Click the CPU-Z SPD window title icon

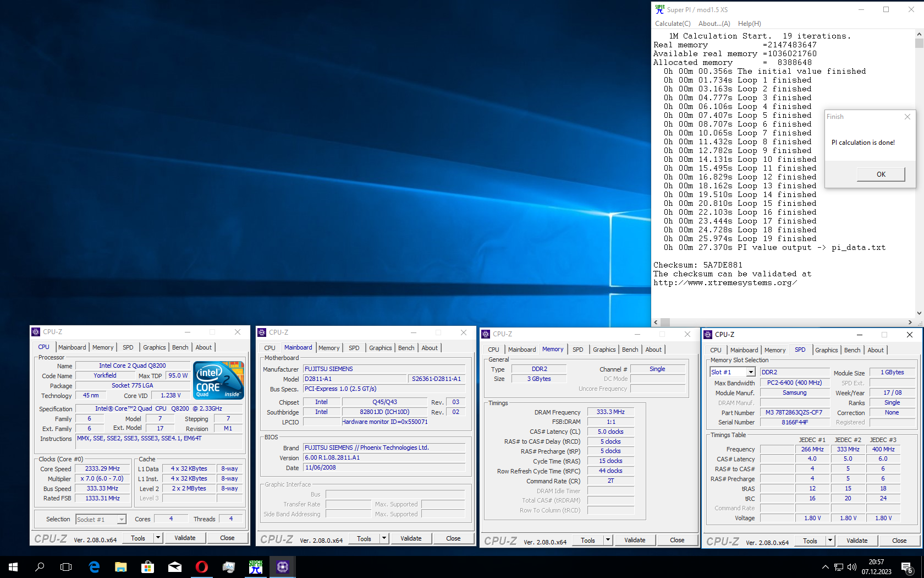(x=708, y=335)
